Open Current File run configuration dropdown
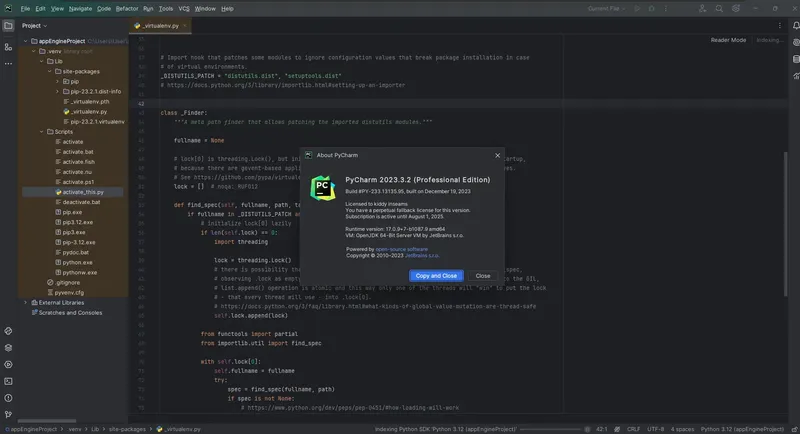Screen dimensions: 800x434 tap(606, 9)
